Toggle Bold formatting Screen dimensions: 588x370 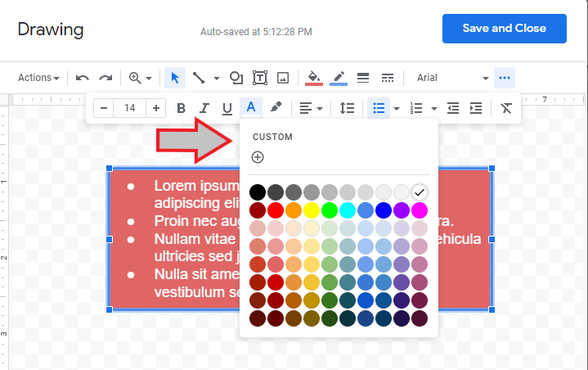click(181, 108)
